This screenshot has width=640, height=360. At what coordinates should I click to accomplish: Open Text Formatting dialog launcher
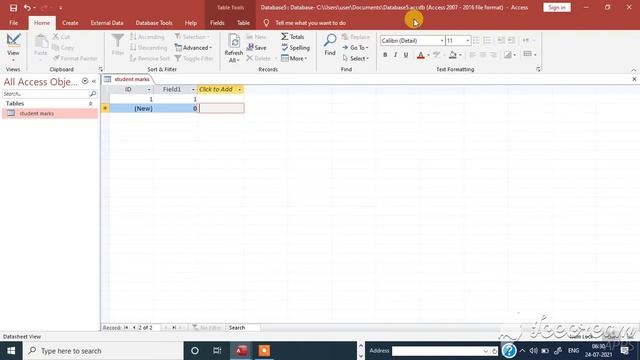point(538,69)
